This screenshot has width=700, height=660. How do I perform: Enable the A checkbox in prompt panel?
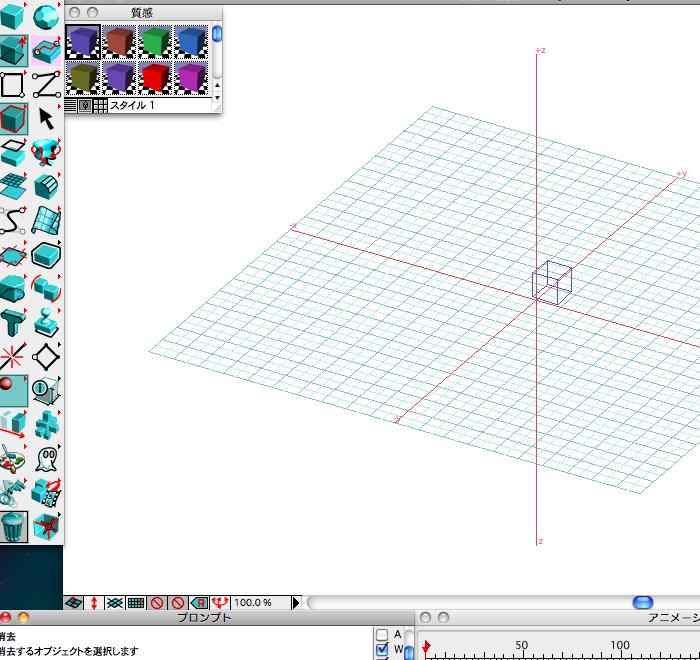(382, 634)
